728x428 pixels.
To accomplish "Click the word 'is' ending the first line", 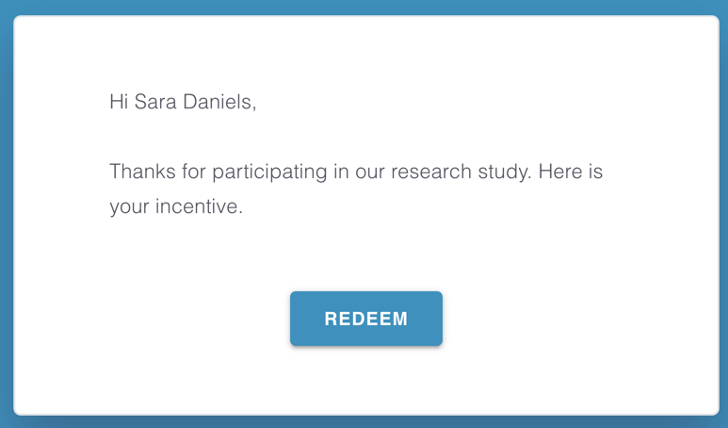I will pyautogui.click(x=596, y=171).
